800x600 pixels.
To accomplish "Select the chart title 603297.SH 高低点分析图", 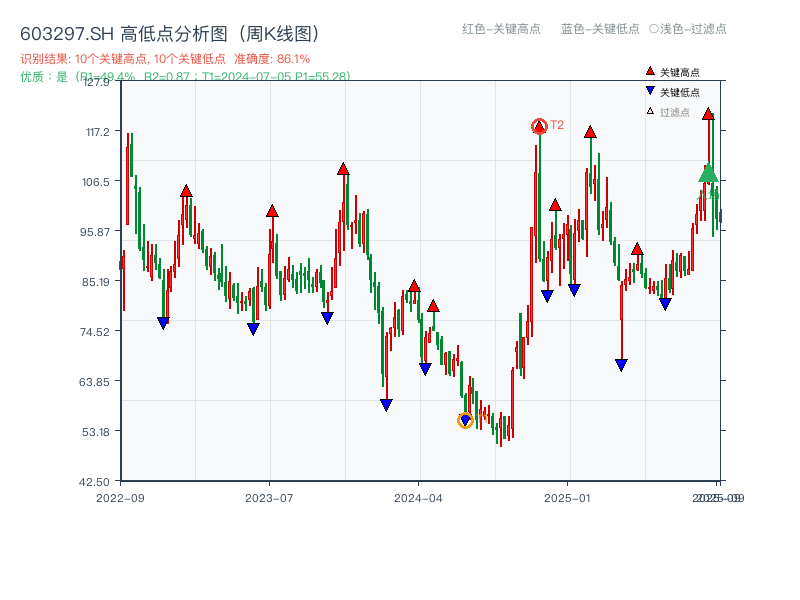I will point(120,31).
